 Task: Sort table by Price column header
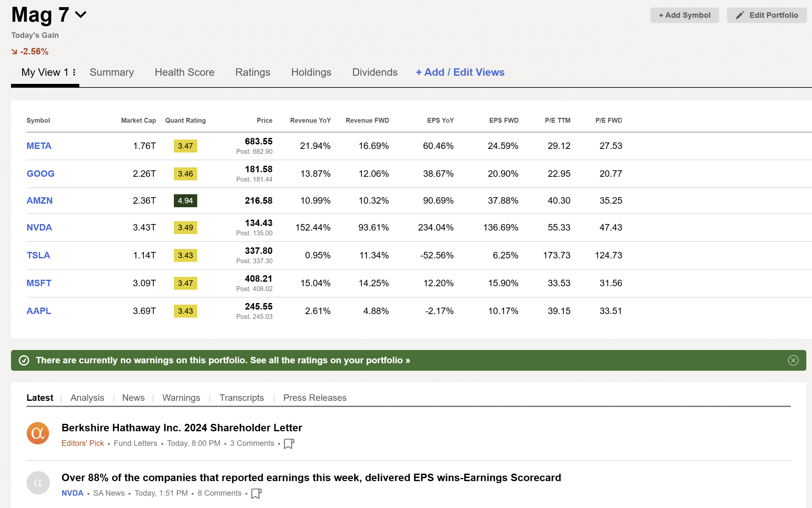(265, 120)
